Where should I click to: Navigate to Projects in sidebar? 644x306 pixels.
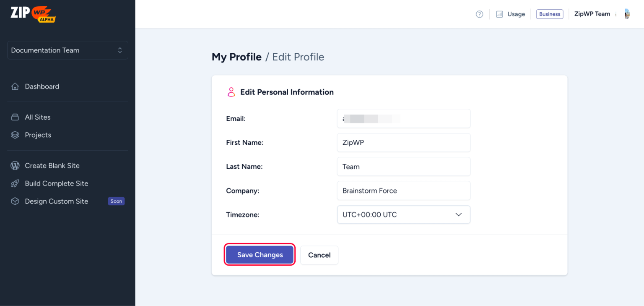[x=38, y=135]
